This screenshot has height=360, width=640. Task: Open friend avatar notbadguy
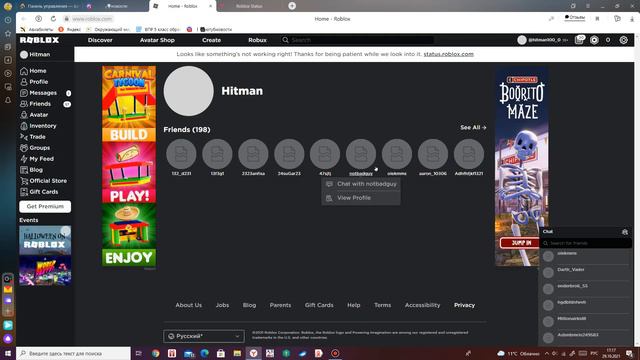361,154
